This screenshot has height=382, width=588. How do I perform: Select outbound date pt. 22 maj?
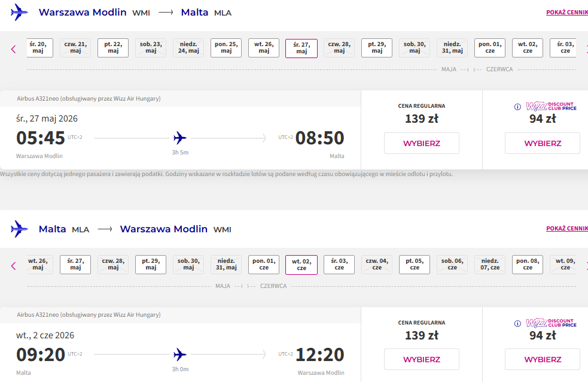113,48
